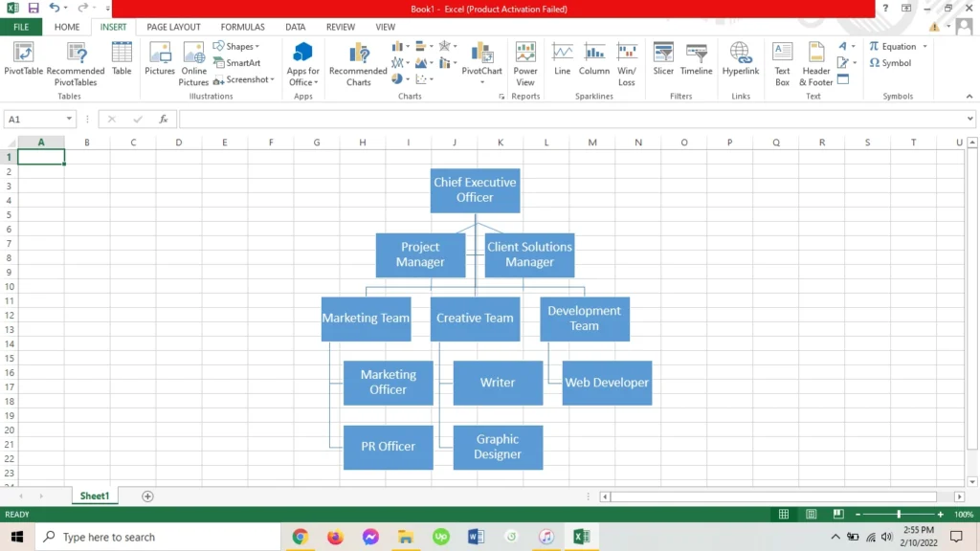Select the Project Manager box
This screenshot has width=980, height=551.
pos(420,254)
